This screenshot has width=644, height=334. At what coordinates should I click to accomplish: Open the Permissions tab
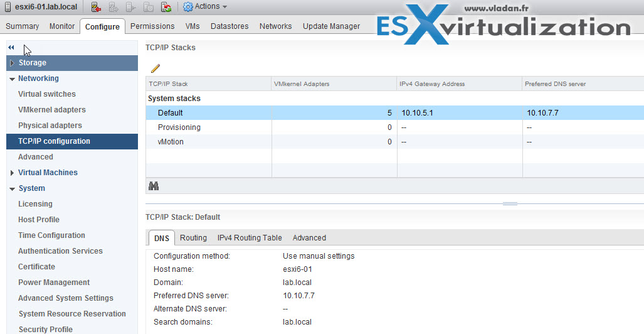(152, 26)
